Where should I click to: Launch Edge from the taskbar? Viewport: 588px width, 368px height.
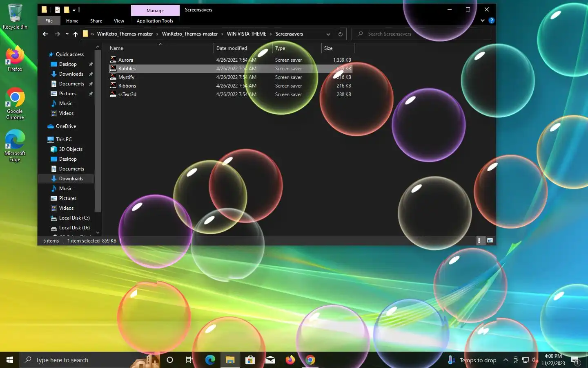tap(210, 360)
